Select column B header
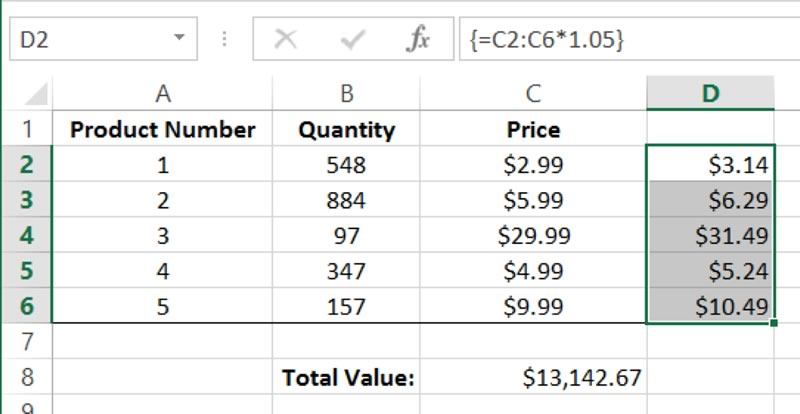 [347, 94]
